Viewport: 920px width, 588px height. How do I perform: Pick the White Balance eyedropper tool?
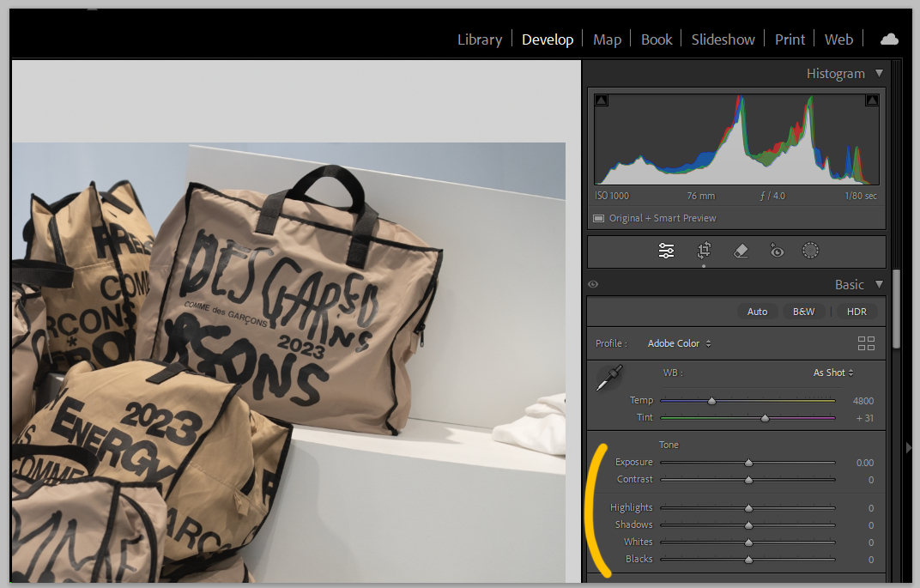click(x=609, y=378)
